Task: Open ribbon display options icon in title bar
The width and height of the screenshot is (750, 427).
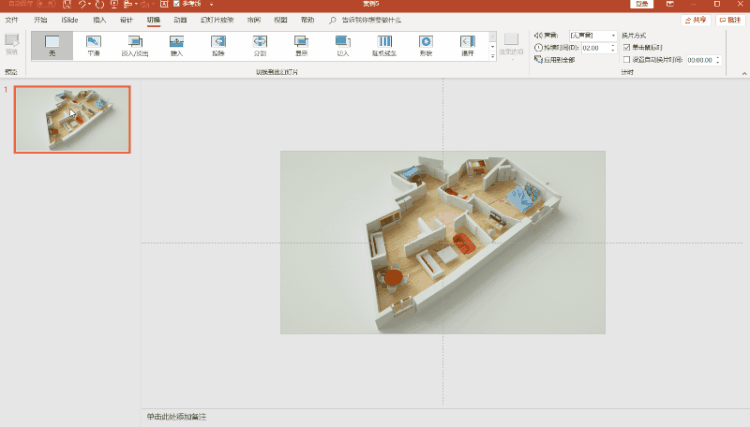Action: (x=670, y=4)
